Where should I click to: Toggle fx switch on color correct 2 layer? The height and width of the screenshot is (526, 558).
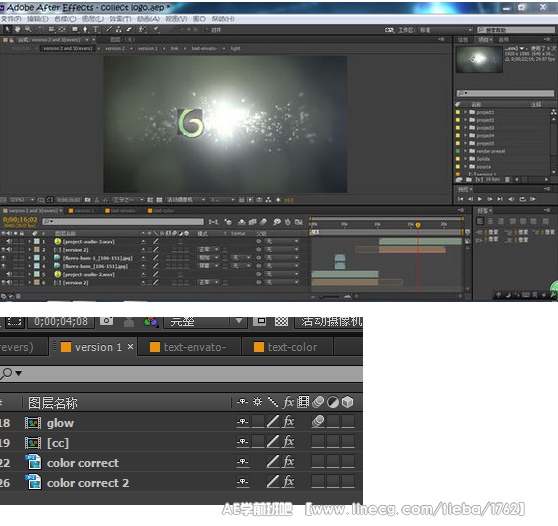coord(289,482)
